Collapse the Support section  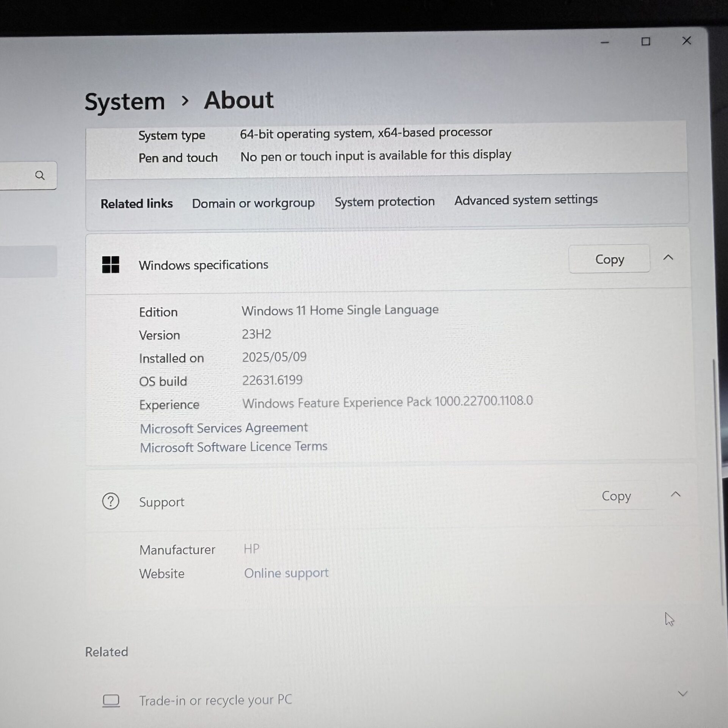pyautogui.click(x=676, y=494)
